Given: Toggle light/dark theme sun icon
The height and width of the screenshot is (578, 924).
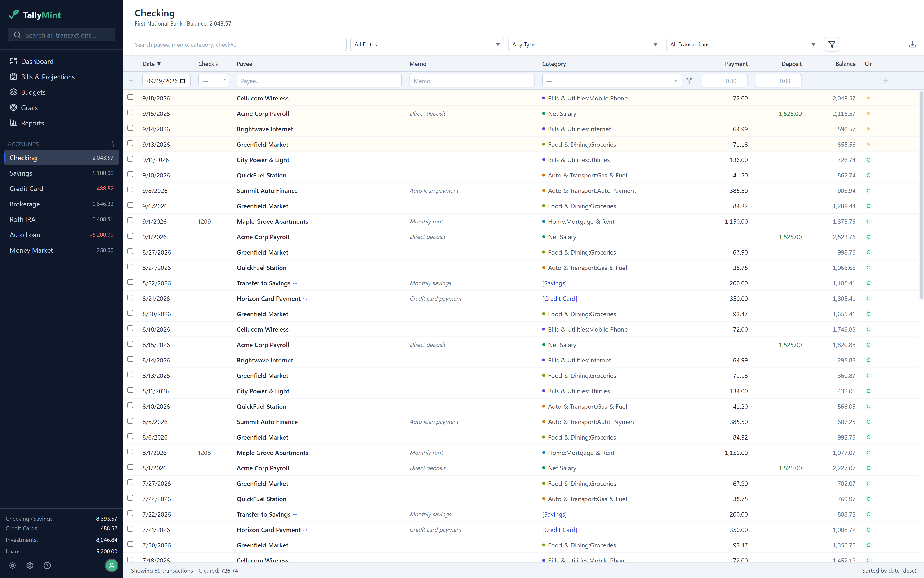Looking at the screenshot, I should click(x=13, y=565).
